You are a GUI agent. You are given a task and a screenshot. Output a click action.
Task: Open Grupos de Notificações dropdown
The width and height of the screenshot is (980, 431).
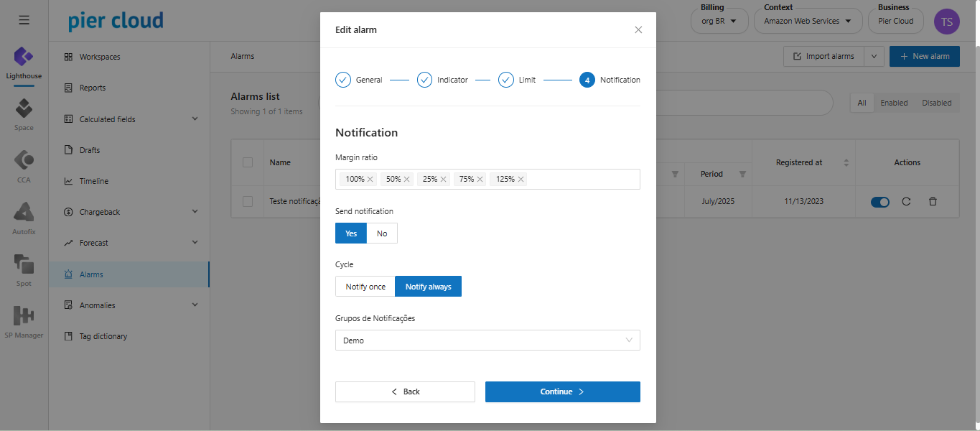coord(487,340)
